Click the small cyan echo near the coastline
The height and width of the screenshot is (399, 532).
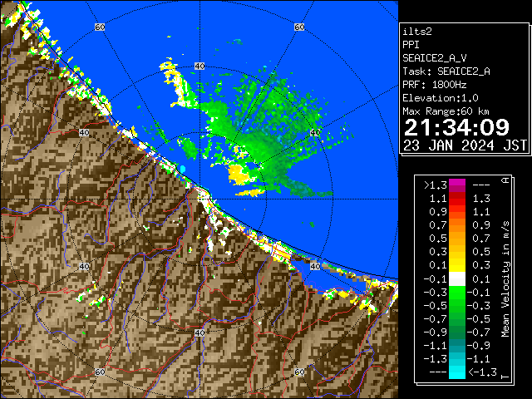click(183, 169)
